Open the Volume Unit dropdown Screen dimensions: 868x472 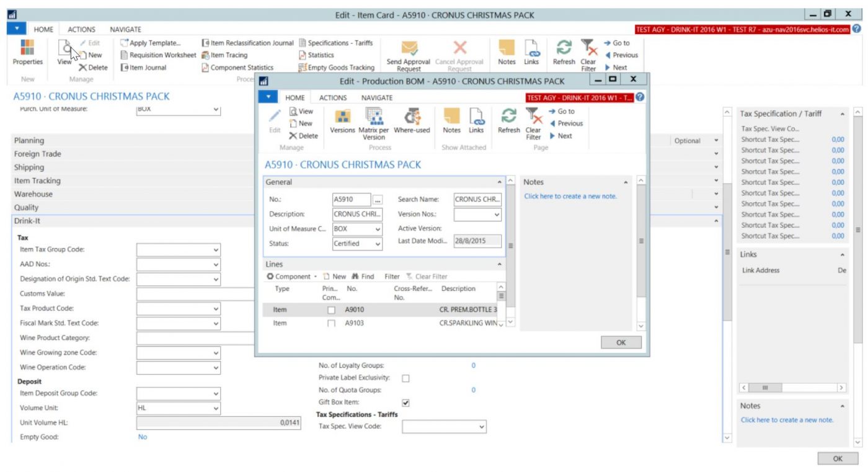216,409
